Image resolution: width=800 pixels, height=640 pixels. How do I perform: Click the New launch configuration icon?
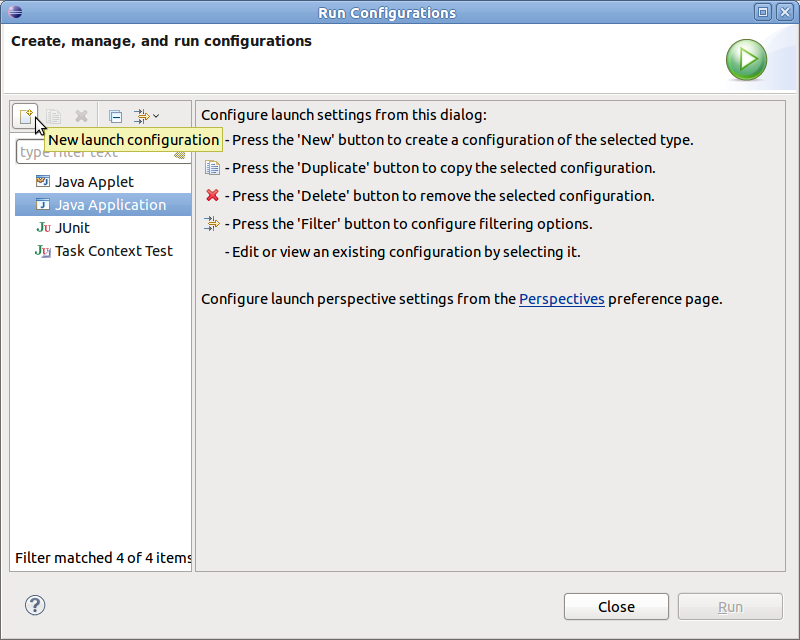tap(26, 116)
